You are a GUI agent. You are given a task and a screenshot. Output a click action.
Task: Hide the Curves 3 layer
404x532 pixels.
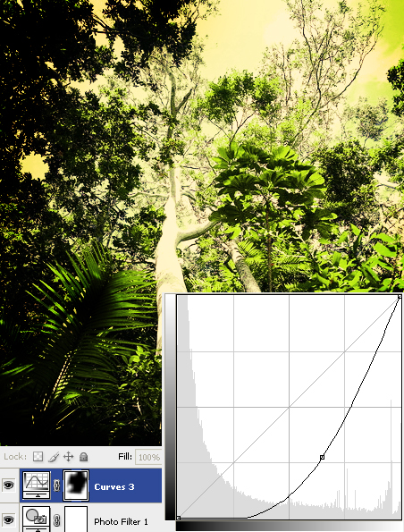pos(9,486)
